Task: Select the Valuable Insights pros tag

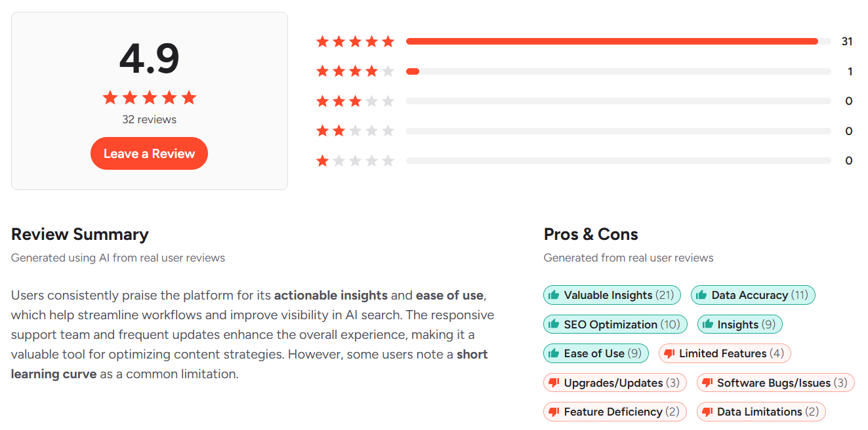Action: coord(611,295)
